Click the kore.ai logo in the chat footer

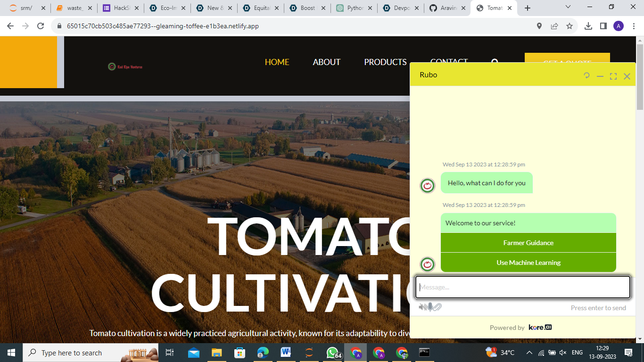tap(540, 327)
